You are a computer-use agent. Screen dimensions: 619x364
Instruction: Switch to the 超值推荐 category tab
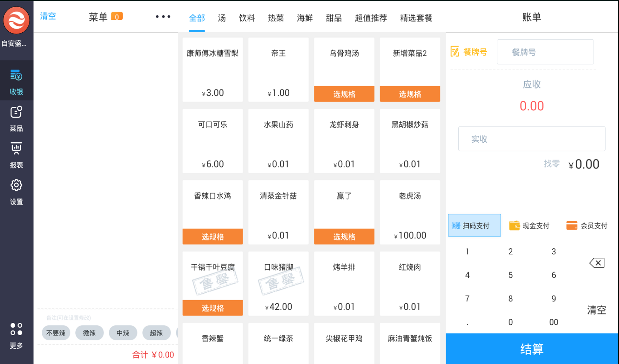click(x=371, y=18)
